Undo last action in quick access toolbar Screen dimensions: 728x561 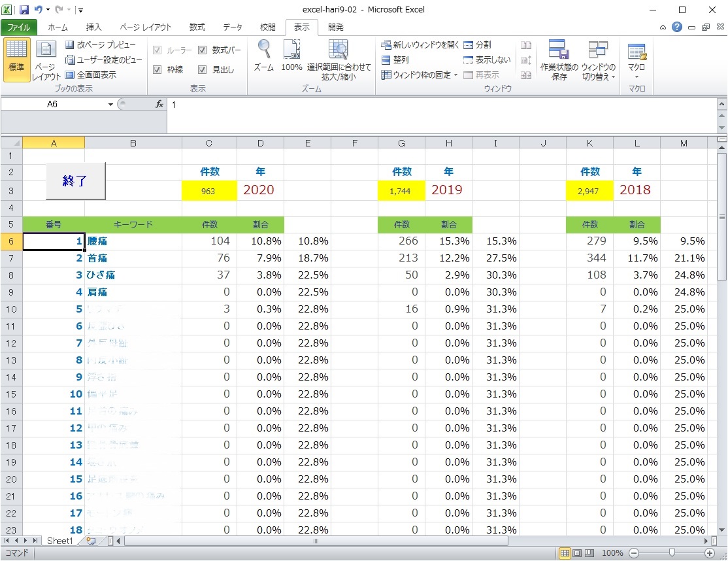click(x=39, y=9)
